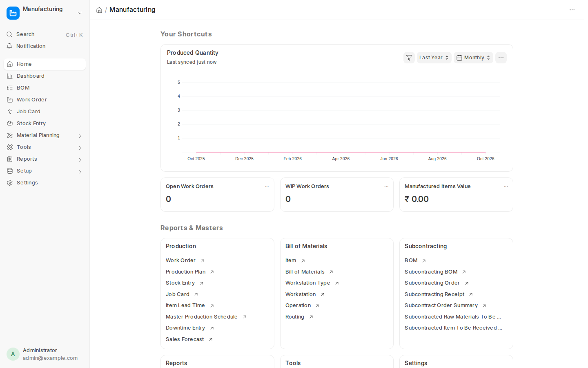Open the Operation link under Bill of Materials
588x368 pixels.
[x=298, y=305]
